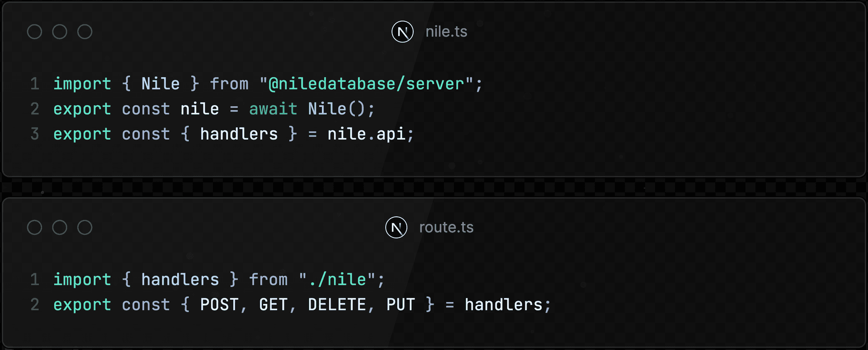Click the leftmost circle in route.ts window
Screen dimensions: 868x350
[x=35, y=228]
